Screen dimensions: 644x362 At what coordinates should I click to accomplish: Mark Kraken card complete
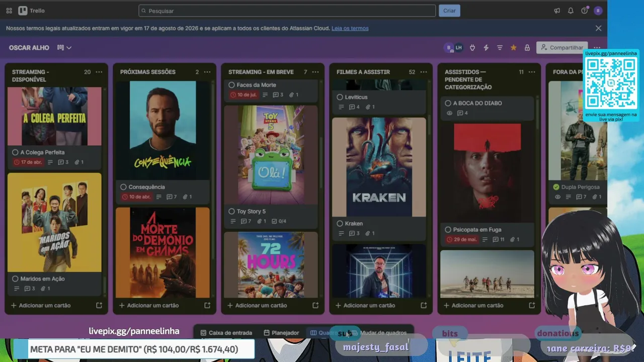pyautogui.click(x=340, y=223)
